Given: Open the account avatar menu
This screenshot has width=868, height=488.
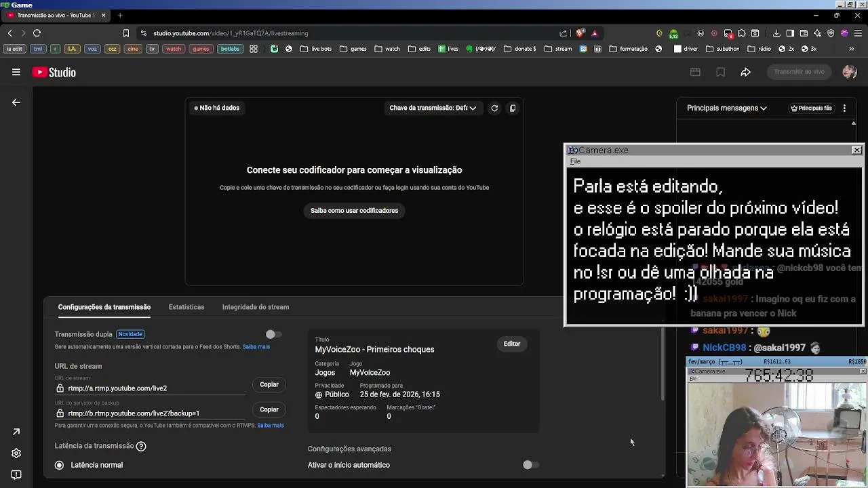Looking at the screenshot, I should (x=849, y=72).
